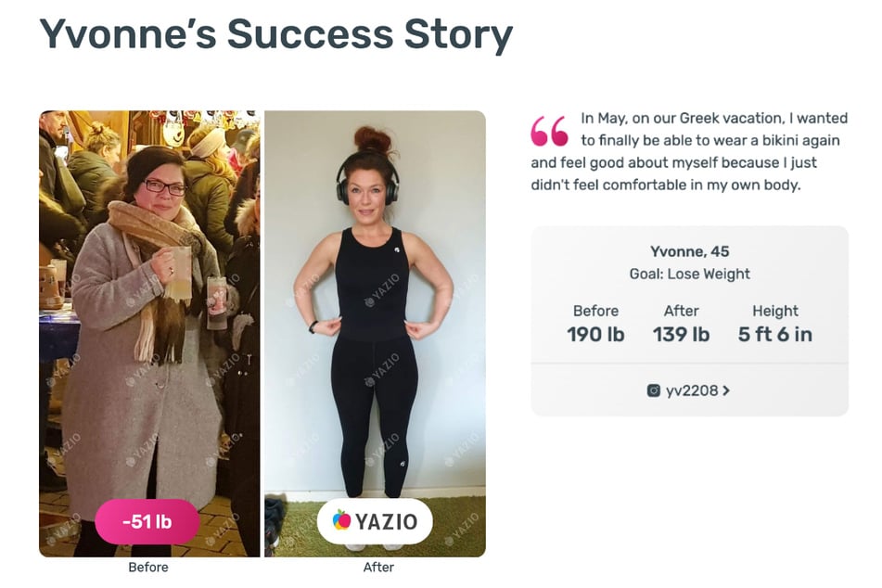Select the white YAZIO badge on After photo
The width and height of the screenshot is (882, 588).
click(x=375, y=521)
